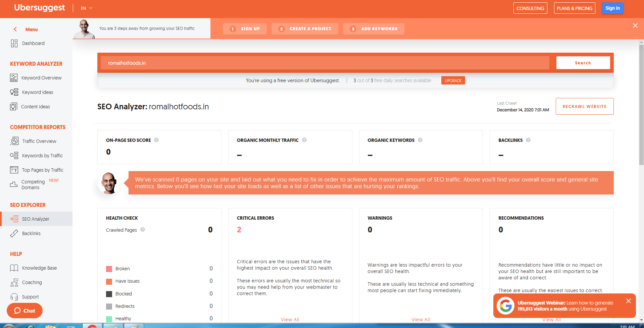
Task: Close the onboarding steps banner
Action: [x=635, y=25]
